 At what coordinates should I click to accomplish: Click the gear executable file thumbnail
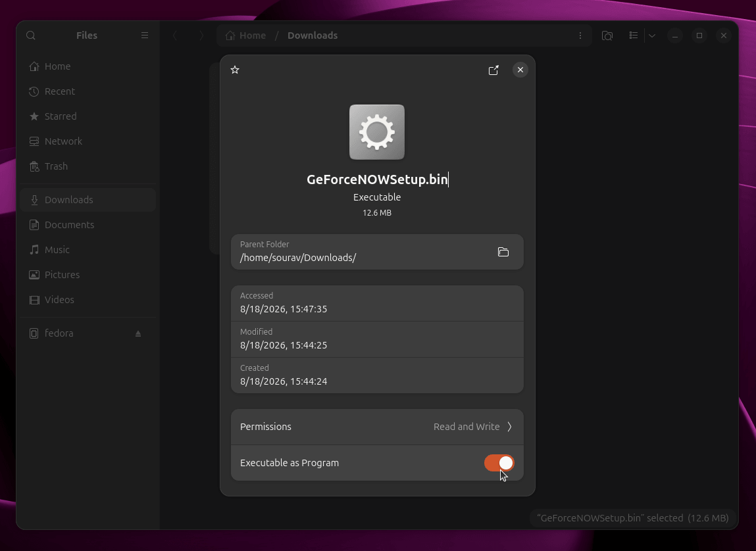click(377, 132)
